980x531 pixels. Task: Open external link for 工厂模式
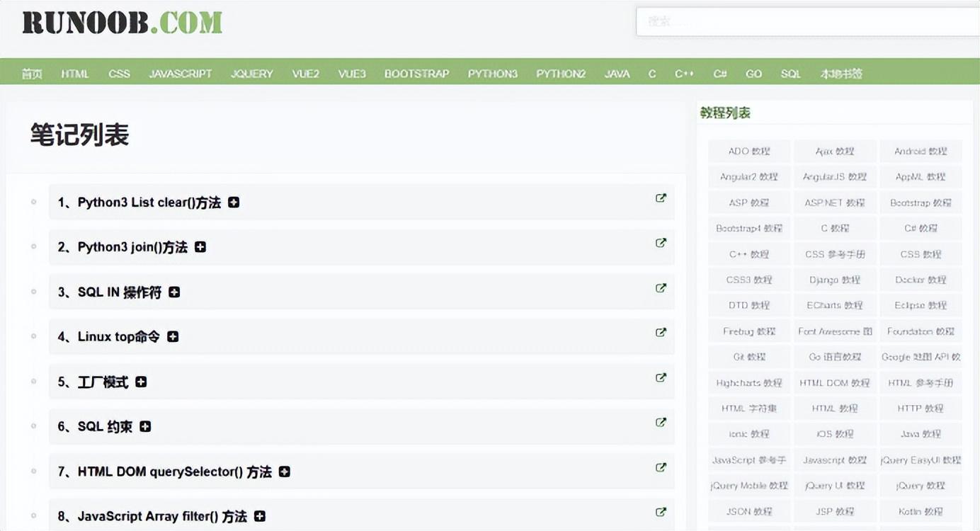[x=661, y=378]
